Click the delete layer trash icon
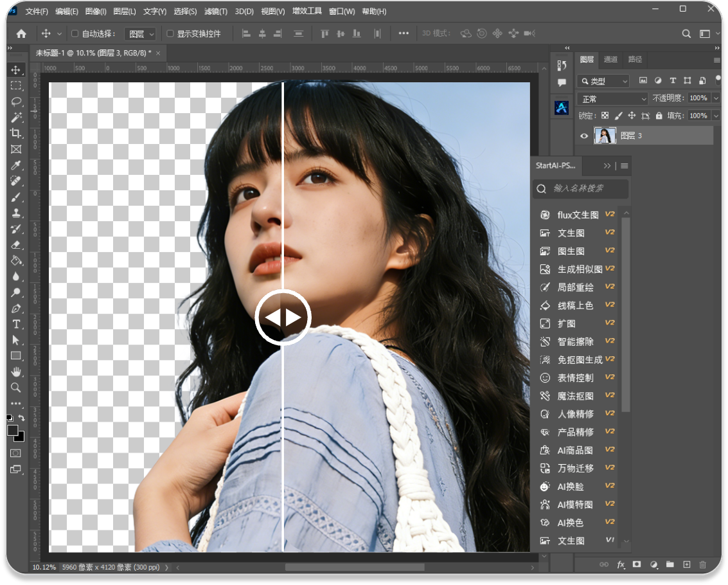Image resolution: width=728 pixels, height=585 pixels. pyautogui.click(x=702, y=564)
